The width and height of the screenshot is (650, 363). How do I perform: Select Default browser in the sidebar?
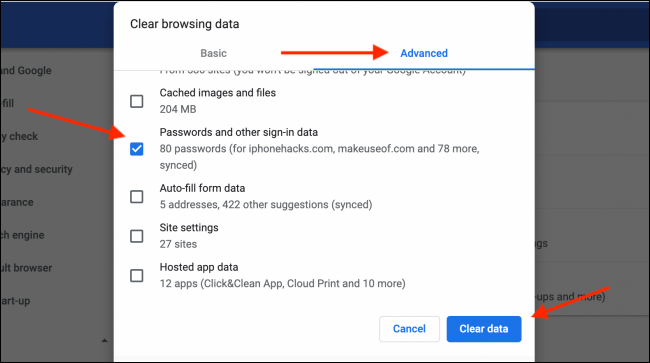26,268
